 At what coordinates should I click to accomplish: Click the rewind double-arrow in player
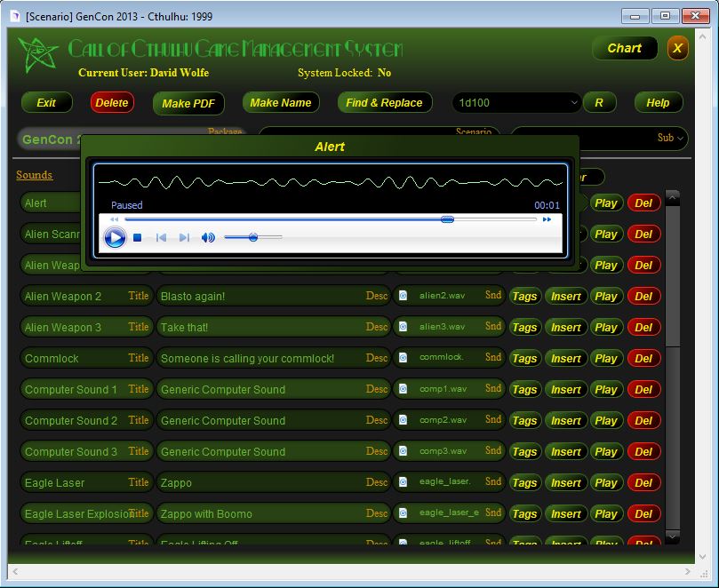coord(114,219)
